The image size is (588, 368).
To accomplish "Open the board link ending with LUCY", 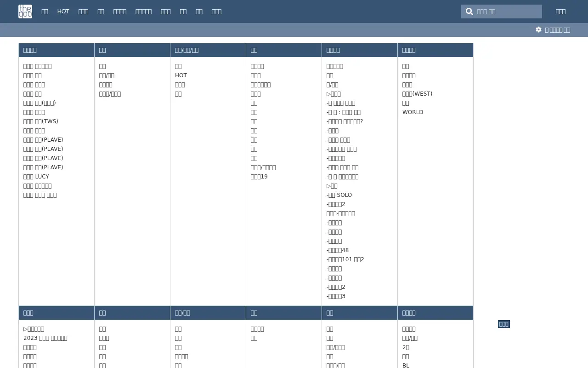I will tap(36, 177).
